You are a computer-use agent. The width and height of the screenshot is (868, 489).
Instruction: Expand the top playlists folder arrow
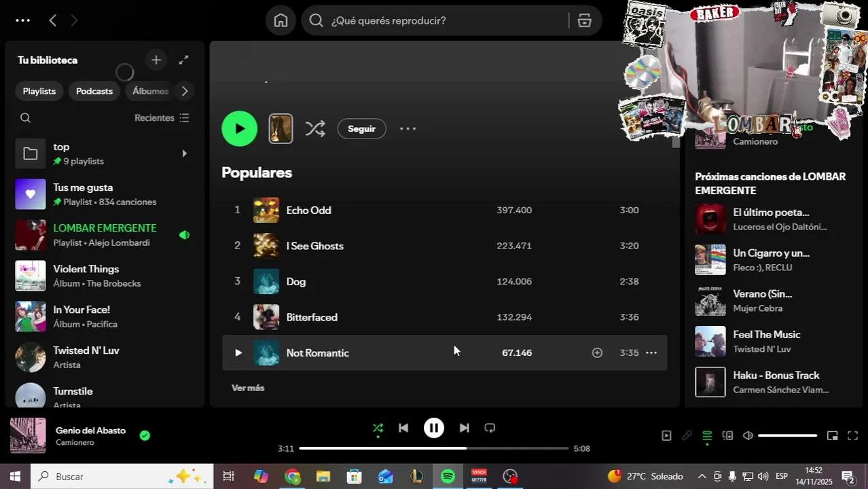point(184,153)
